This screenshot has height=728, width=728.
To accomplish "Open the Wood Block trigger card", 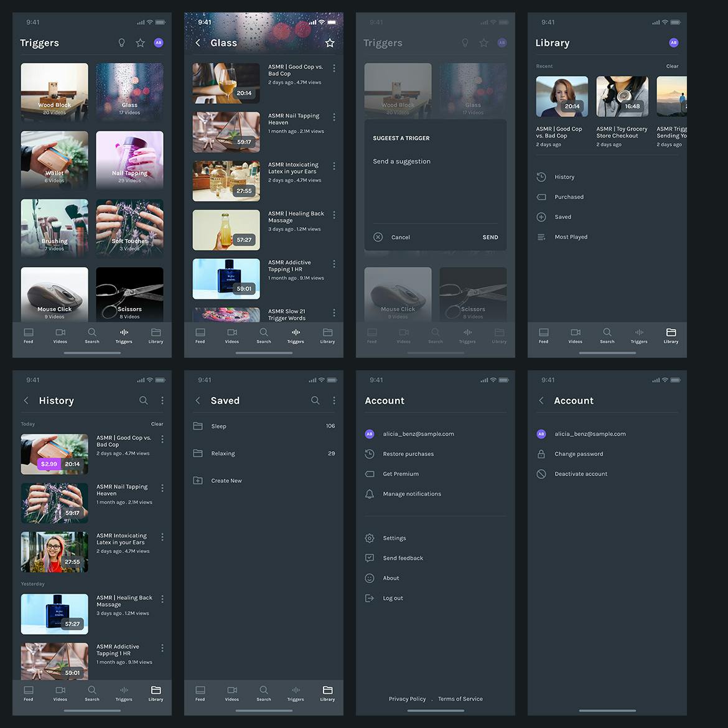I will [x=54, y=92].
